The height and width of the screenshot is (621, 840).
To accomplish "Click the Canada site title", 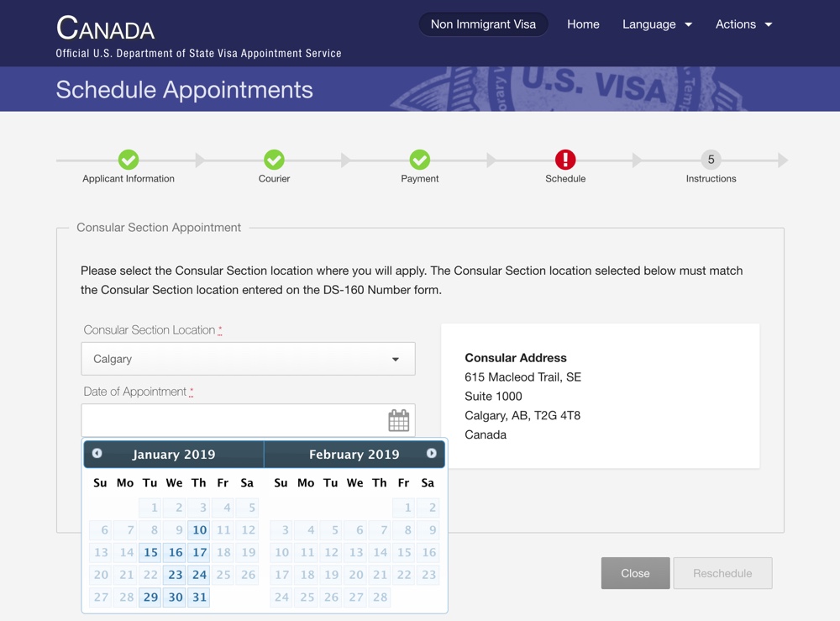I will [106, 28].
